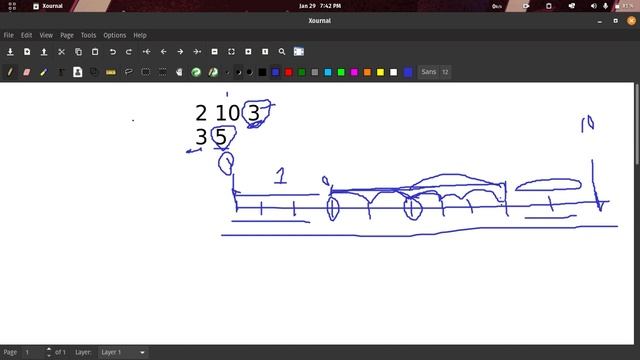Jump to the last page
640x360 pixels.
(197, 52)
